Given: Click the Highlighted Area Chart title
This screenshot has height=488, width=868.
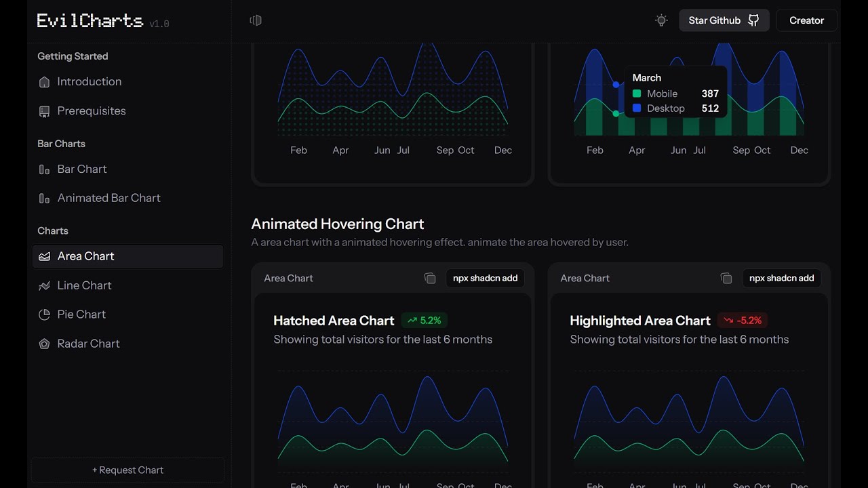Looking at the screenshot, I should (640, 321).
